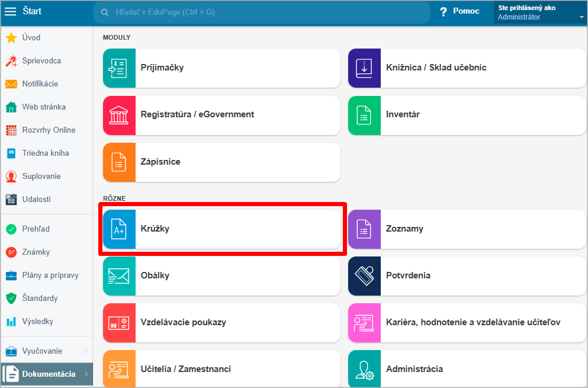Open the Zápisnice module tile
Image resolution: width=588 pixels, height=388 pixels.
(x=221, y=162)
